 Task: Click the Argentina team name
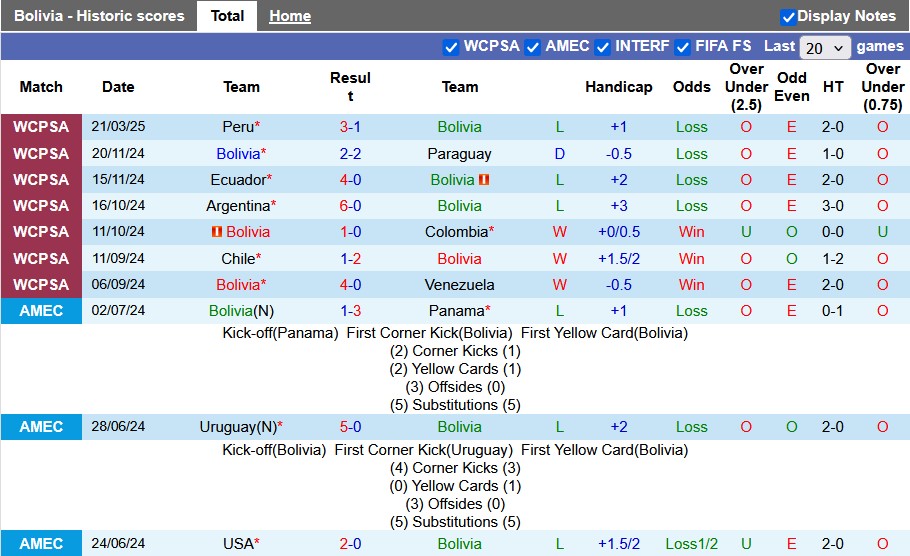(x=239, y=206)
